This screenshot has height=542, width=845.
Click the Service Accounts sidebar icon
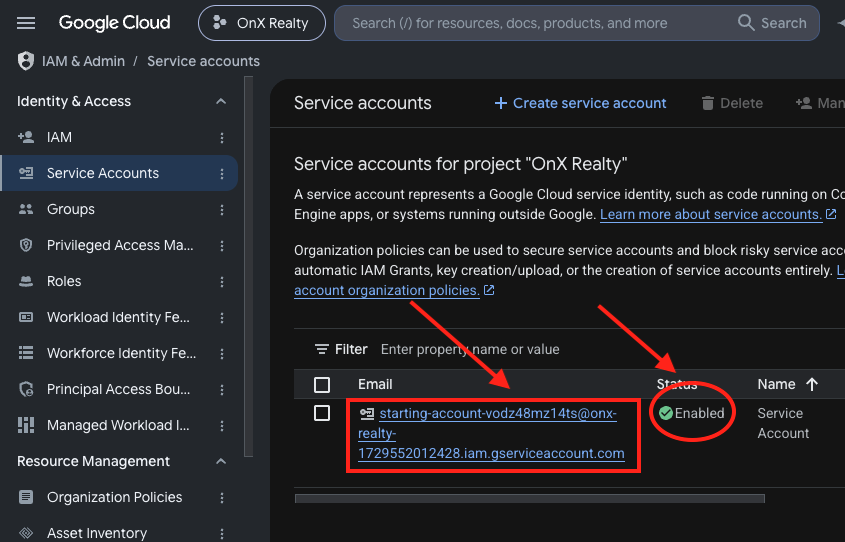[26, 173]
